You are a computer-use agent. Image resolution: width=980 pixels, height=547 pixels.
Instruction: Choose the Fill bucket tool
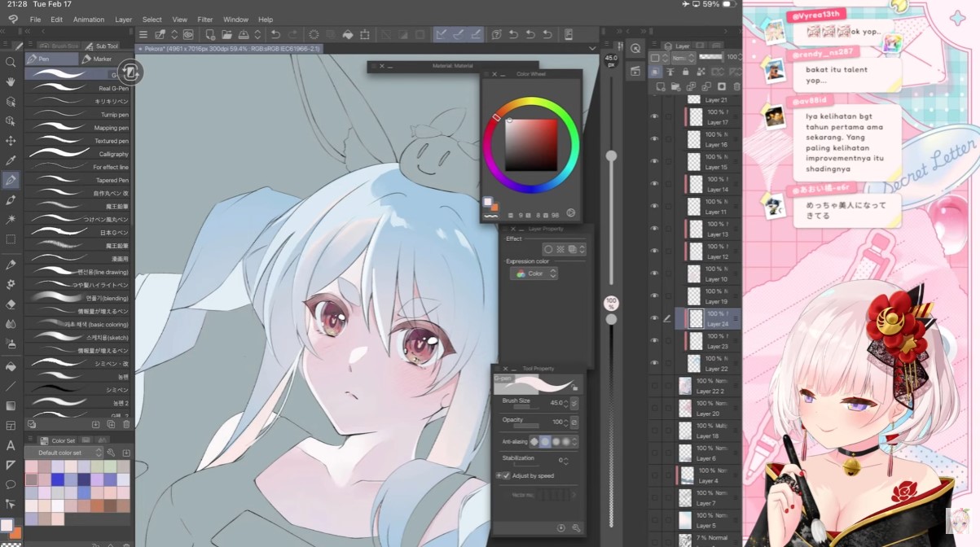11,366
